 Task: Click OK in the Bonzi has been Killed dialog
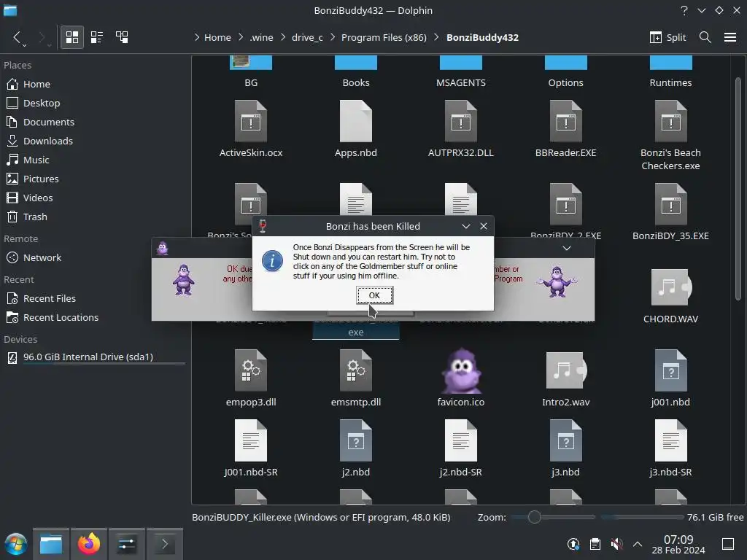(374, 295)
